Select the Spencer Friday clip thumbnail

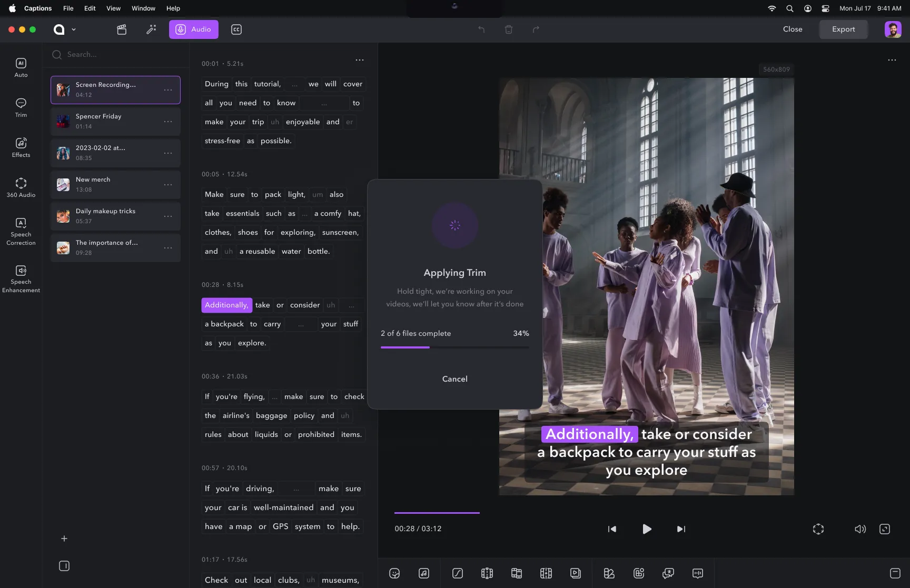pyautogui.click(x=63, y=121)
